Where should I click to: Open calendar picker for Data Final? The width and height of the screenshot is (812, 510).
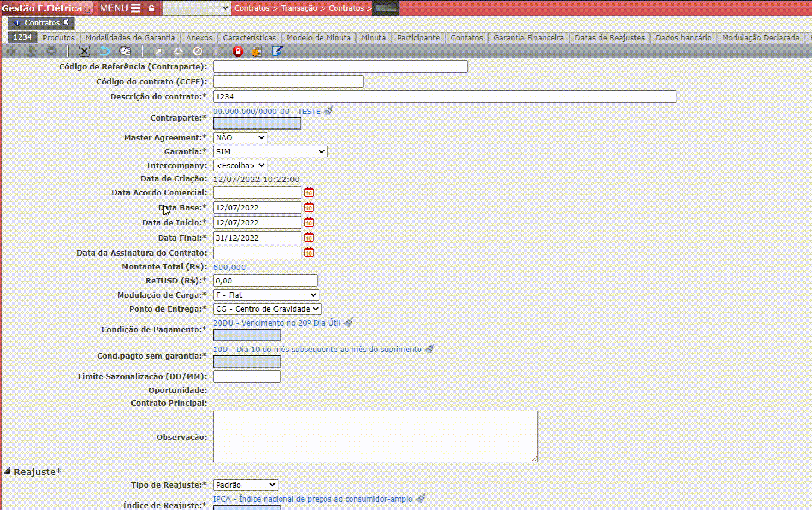309,238
